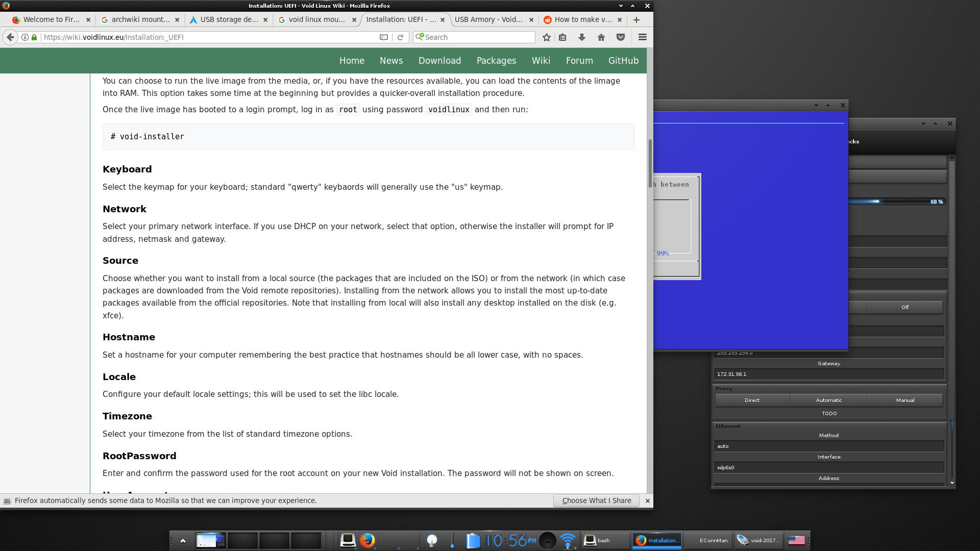This screenshot has width=980, height=551.
Task: Click Ethernet Method field 'auto'
Action: (x=829, y=446)
